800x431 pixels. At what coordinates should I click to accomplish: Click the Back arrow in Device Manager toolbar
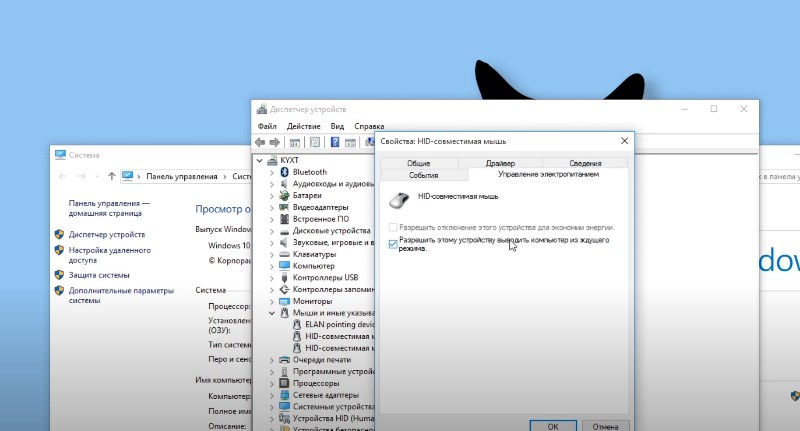261,143
